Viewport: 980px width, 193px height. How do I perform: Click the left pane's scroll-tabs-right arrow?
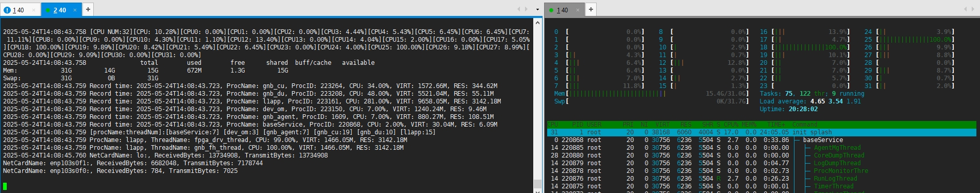tap(526, 9)
